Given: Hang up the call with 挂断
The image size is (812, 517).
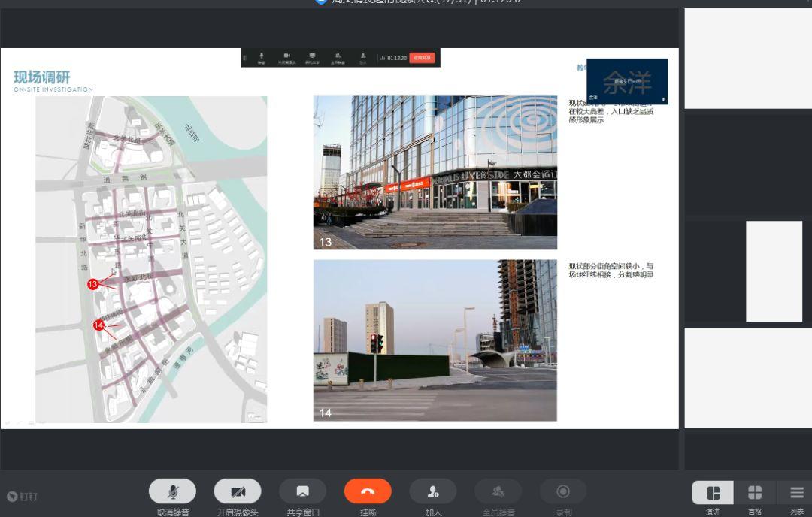Looking at the screenshot, I should 368,491.
